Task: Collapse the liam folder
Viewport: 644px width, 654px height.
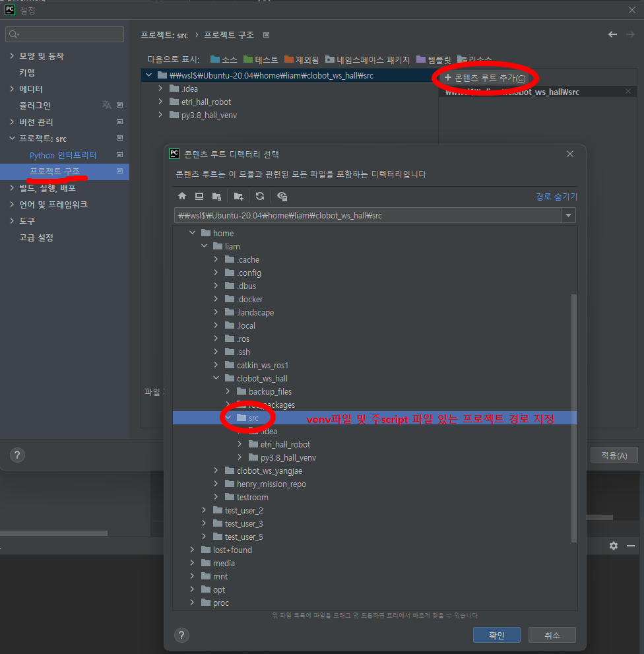Action: [204, 246]
